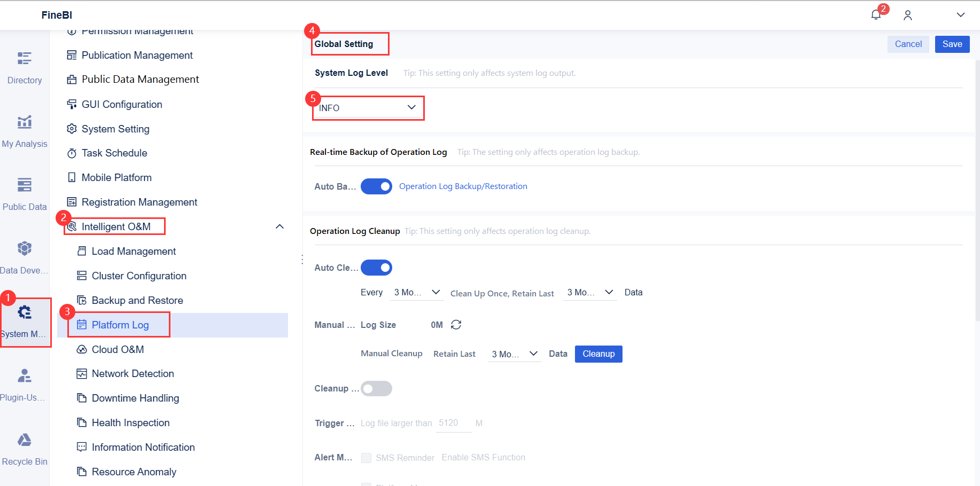The width and height of the screenshot is (980, 486).
Task: Collapse the Intelligent O&M menu group
Action: click(279, 226)
